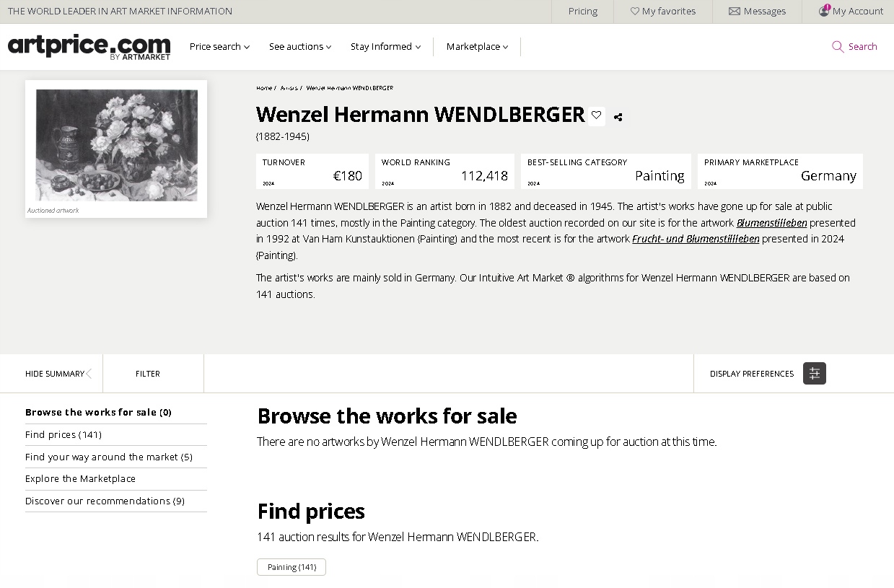
Task: Click the My Account avatar icon
Action: (824, 12)
